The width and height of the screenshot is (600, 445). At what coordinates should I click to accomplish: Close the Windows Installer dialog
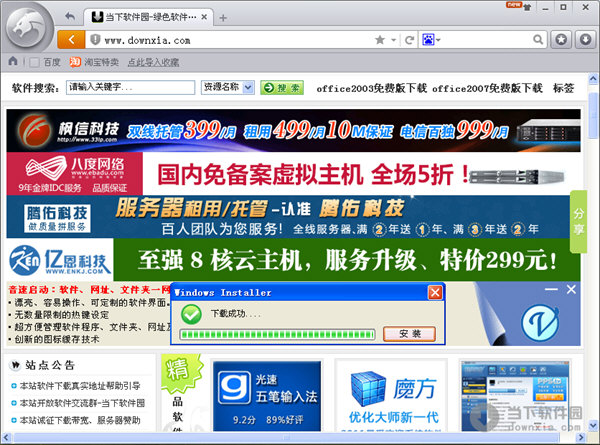tap(434, 292)
